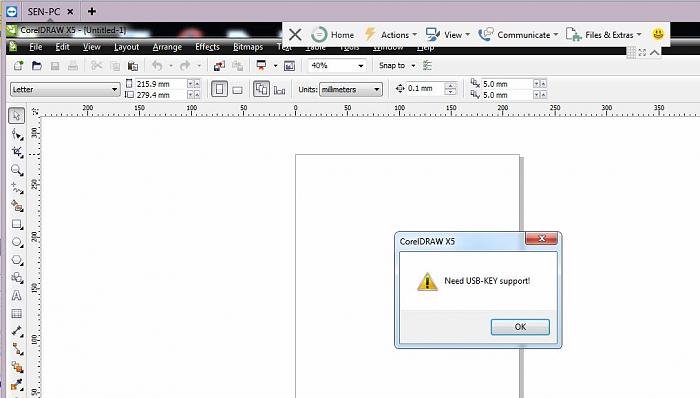
Task: Click the Import icon
Action: (219, 66)
